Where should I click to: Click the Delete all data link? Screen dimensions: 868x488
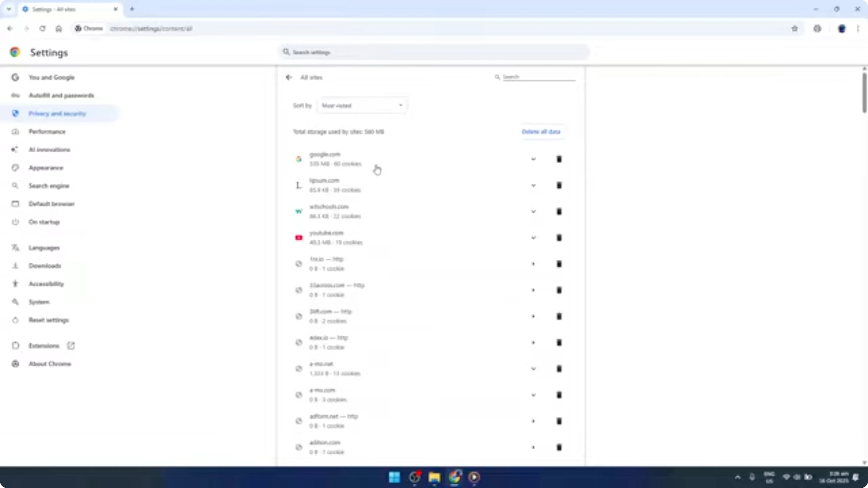(541, 132)
